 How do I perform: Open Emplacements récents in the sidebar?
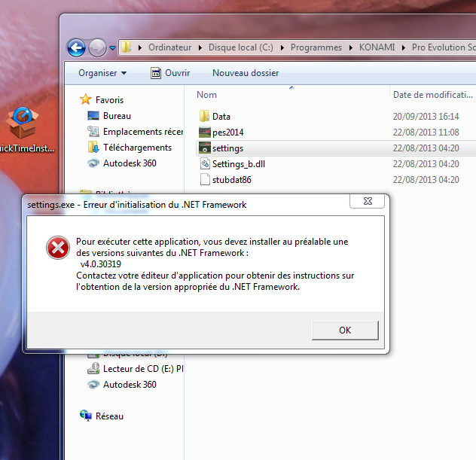click(x=142, y=132)
